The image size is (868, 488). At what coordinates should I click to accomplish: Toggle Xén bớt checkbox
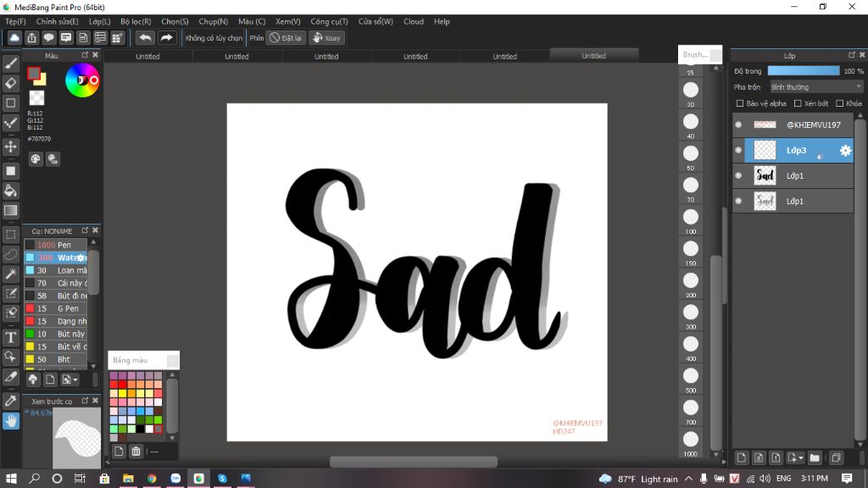(798, 103)
